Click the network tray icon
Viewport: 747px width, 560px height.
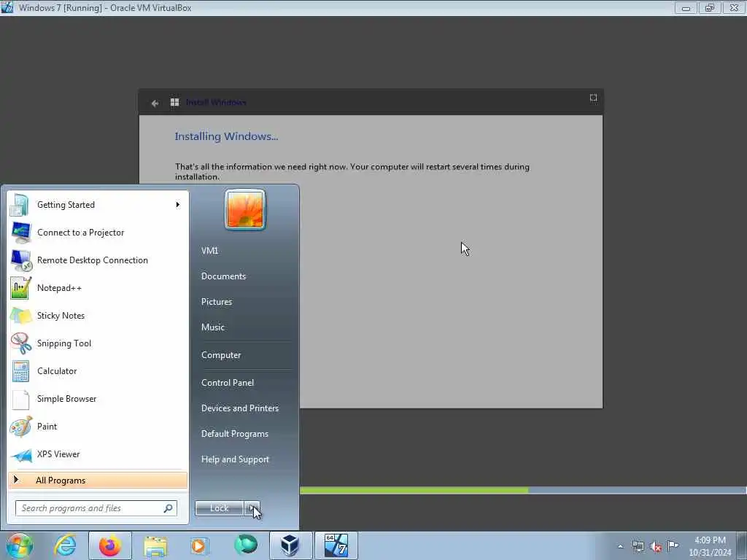click(x=638, y=546)
